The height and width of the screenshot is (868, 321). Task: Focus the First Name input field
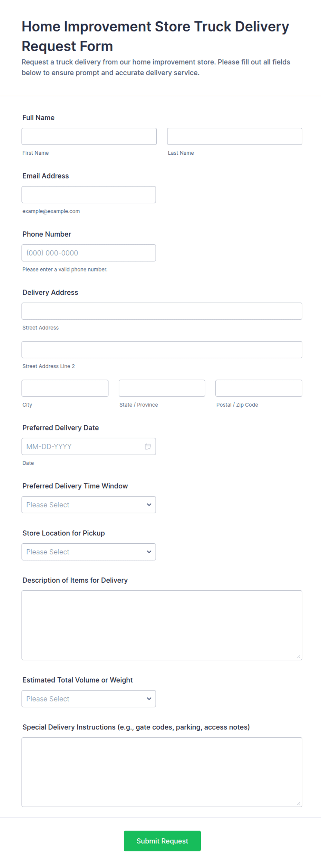[x=89, y=136]
